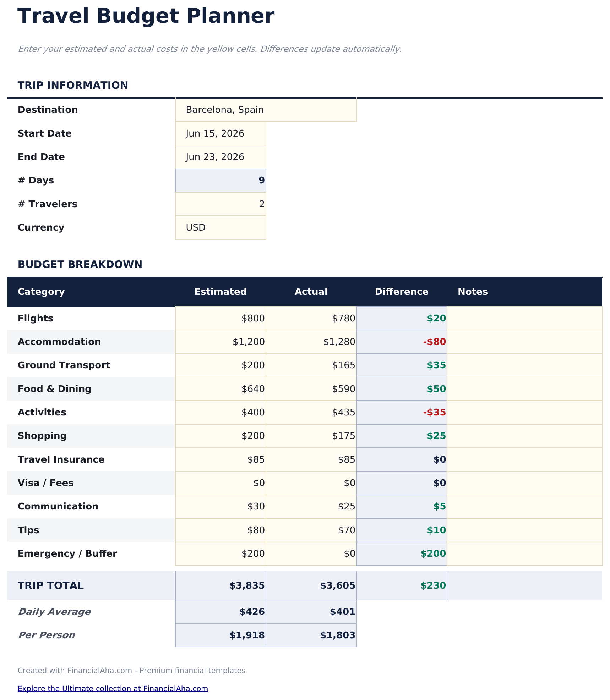Click the Destination field showing Barcelona, Spain

266,110
